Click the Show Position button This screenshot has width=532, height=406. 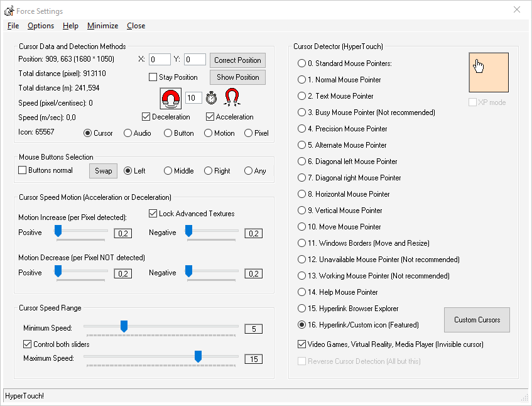[237, 77]
